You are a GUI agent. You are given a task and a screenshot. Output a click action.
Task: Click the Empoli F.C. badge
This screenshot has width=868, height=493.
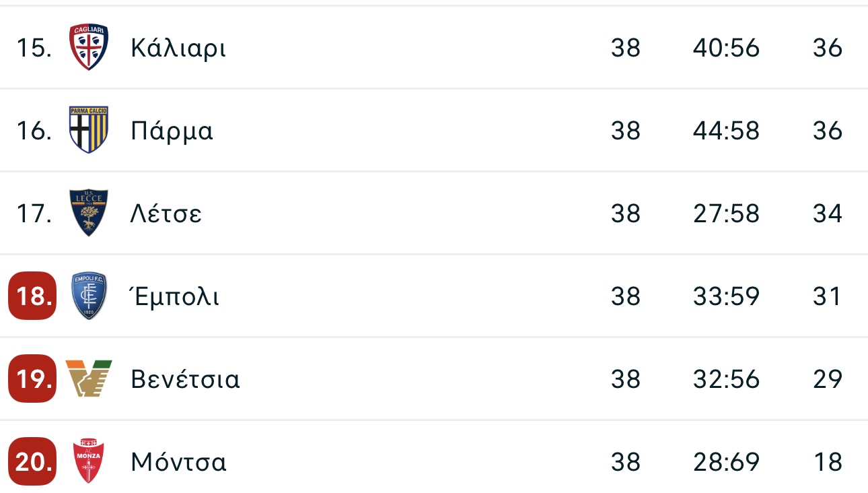[x=89, y=296]
